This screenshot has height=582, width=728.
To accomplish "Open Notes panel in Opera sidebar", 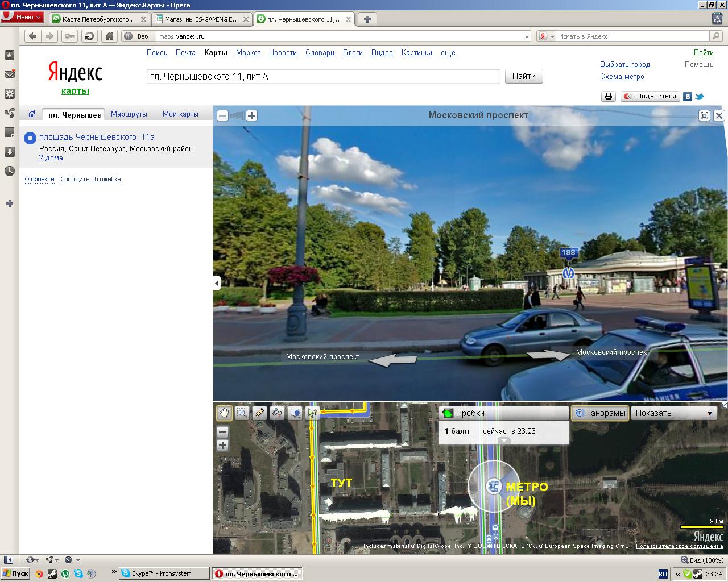I will click(x=9, y=132).
